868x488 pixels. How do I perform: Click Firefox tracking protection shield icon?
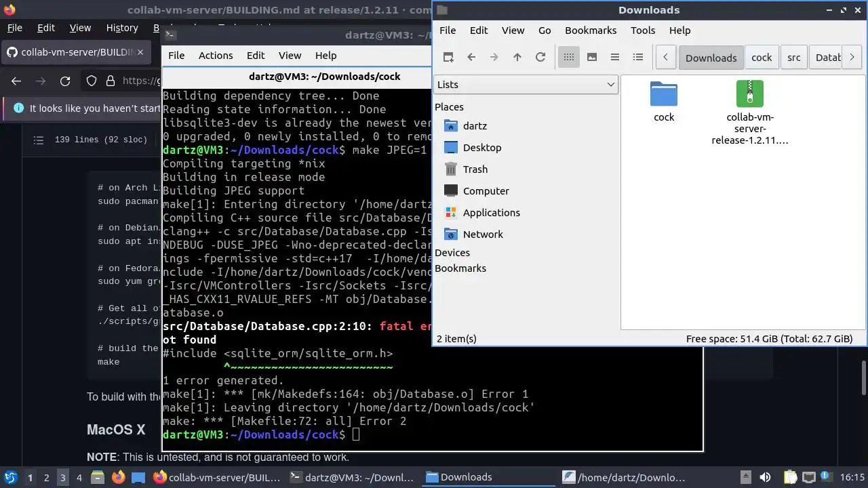pos(92,81)
